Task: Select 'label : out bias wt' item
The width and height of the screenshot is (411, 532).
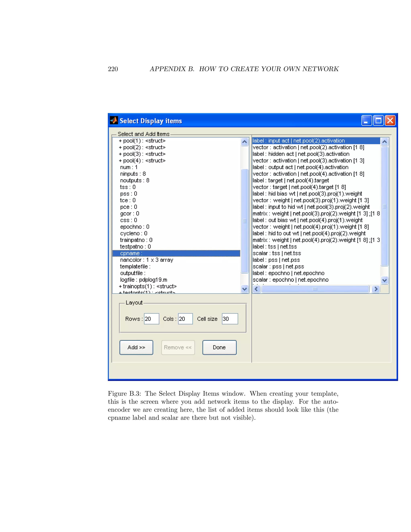Action: point(316,220)
